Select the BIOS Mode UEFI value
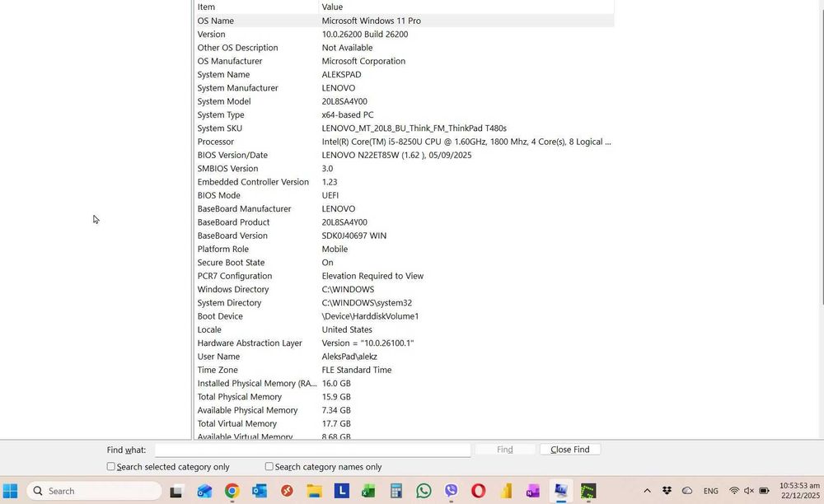The height and width of the screenshot is (504, 824). [330, 195]
